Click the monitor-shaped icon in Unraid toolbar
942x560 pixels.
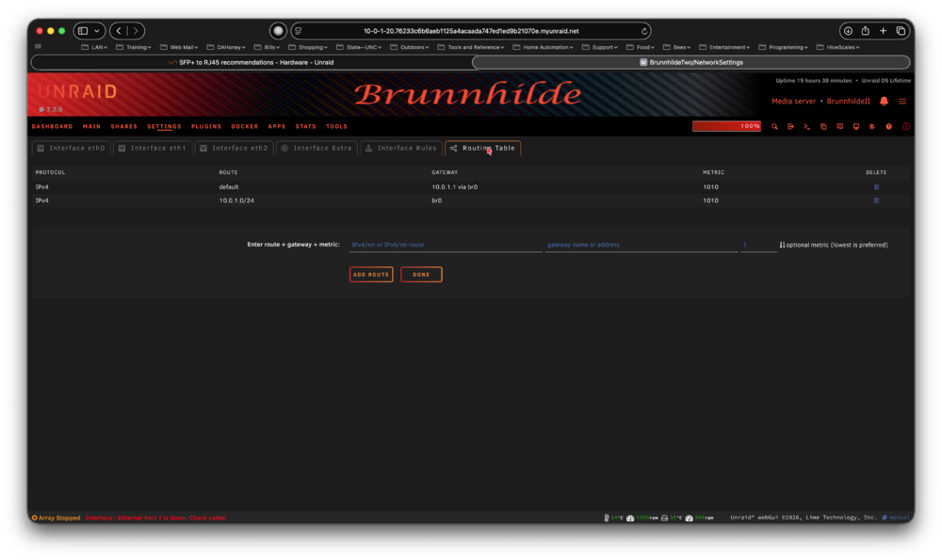[x=856, y=127]
